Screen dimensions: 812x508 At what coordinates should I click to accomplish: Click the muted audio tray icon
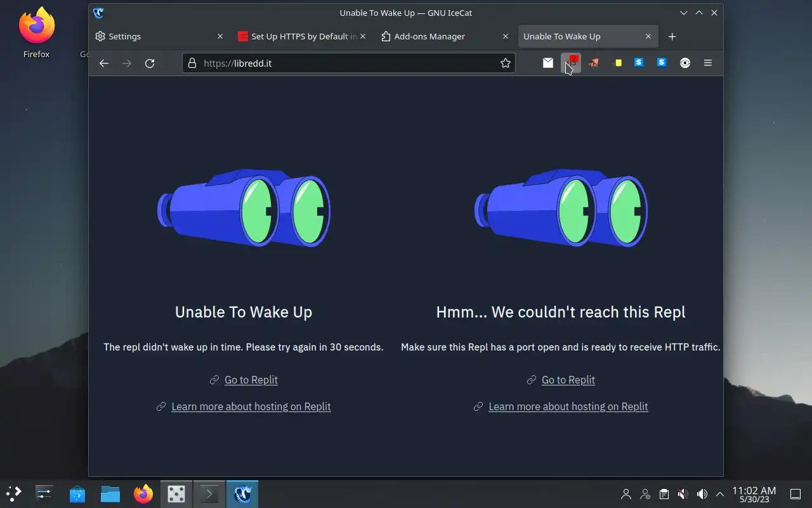(x=683, y=494)
